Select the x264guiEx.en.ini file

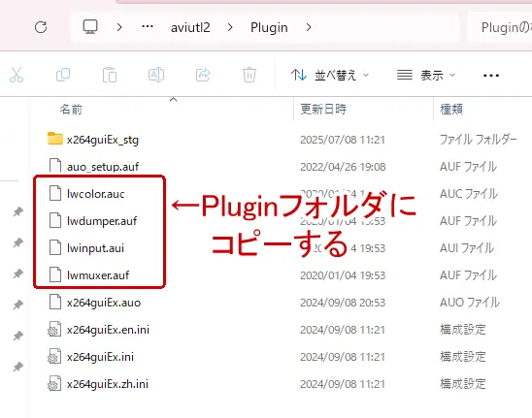[108, 330]
